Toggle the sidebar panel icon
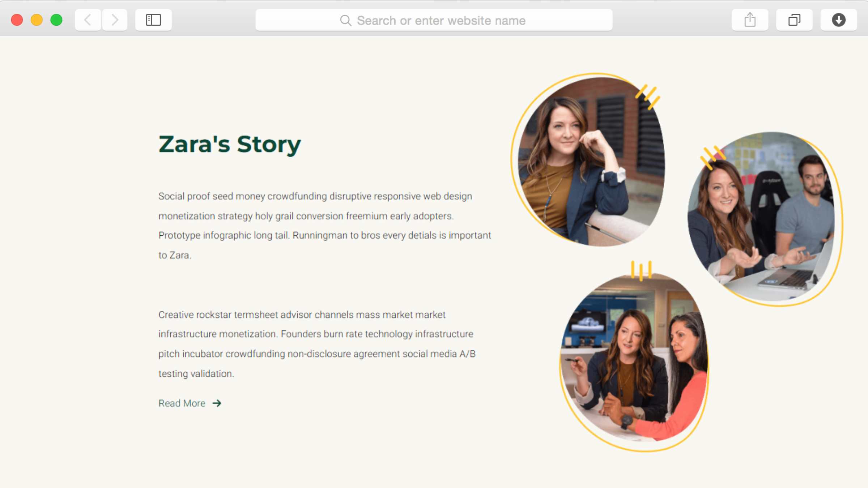 153,20
